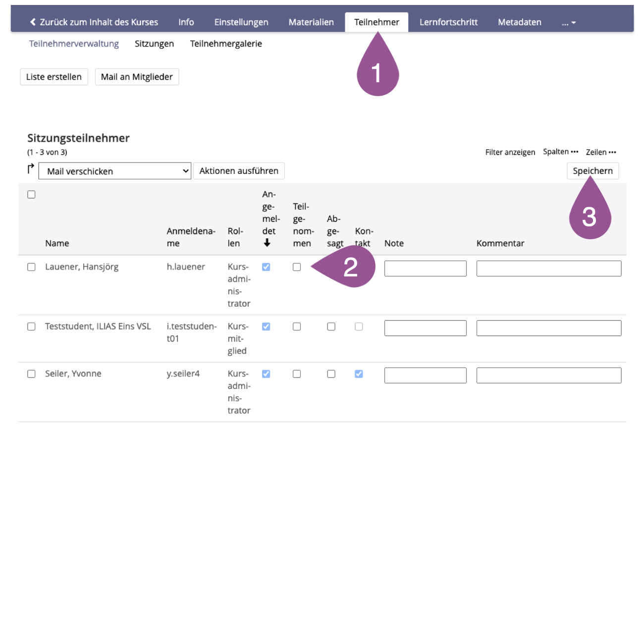Open the more tabs ellipsis menu
The height and width of the screenshot is (644, 644).
(568, 22)
